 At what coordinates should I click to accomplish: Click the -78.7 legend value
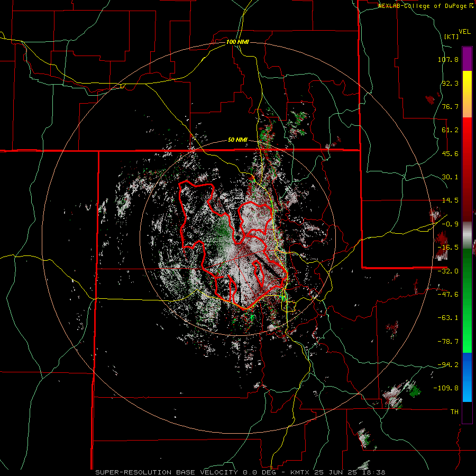pyautogui.click(x=448, y=342)
